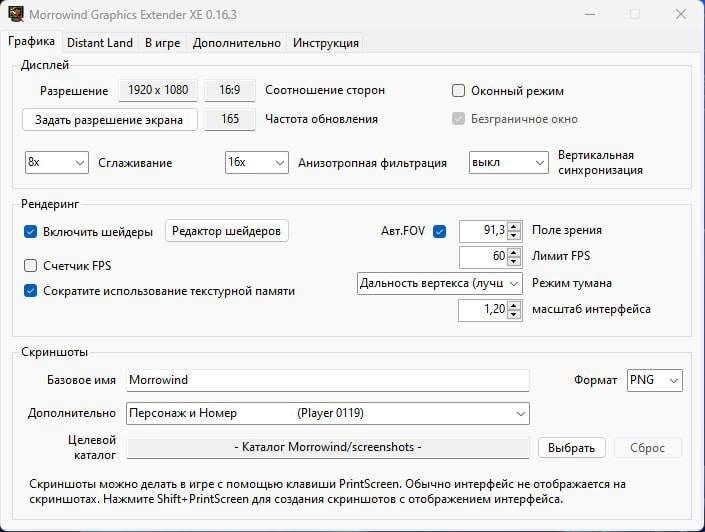The height and width of the screenshot is (532, 705).
Task: Click the Поле зрения 91,3 value field
Action: pyautogui.click(x=483, y=231)
